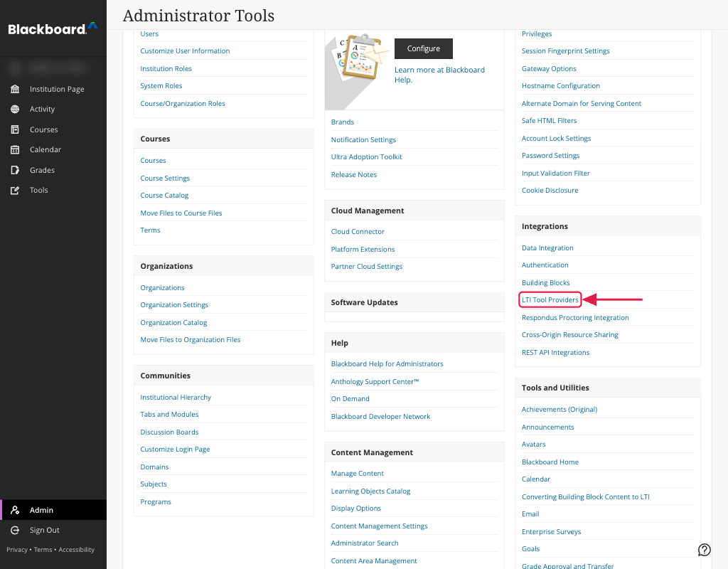Image resolution: width=728 pixels, height=569 pixels.
Task: Open Blackboard Developer Network link
Action: (380, 417)
